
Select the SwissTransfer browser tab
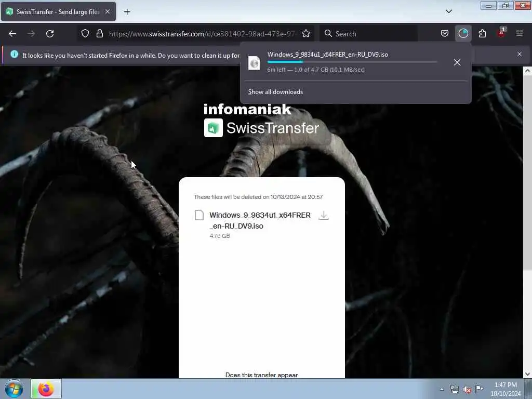(x=58, y=12)
